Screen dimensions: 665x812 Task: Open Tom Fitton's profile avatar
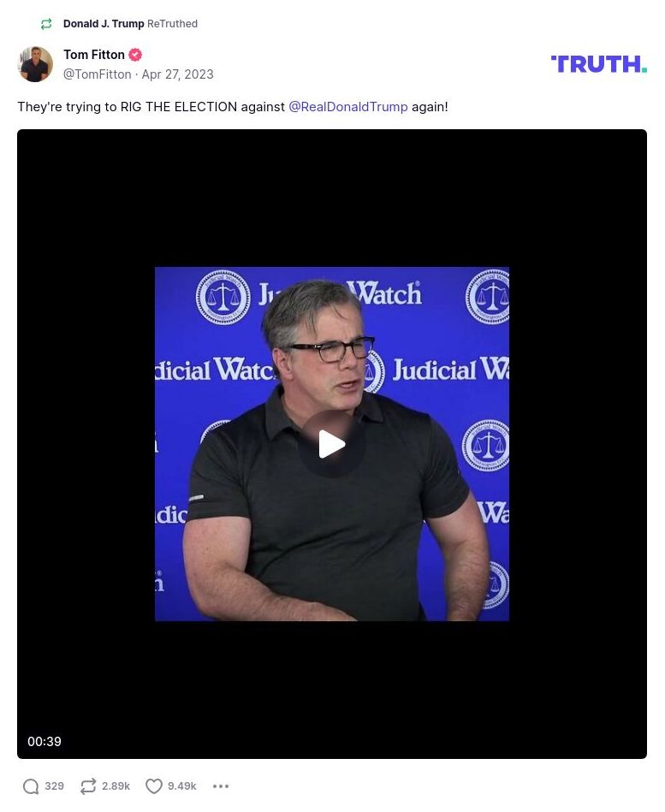(35, 64)
